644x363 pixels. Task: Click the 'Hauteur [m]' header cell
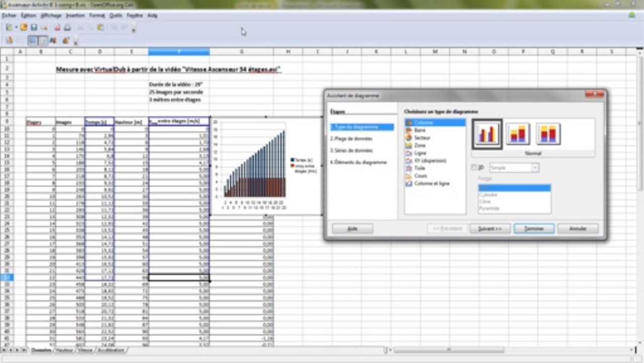tap(131, 122)
